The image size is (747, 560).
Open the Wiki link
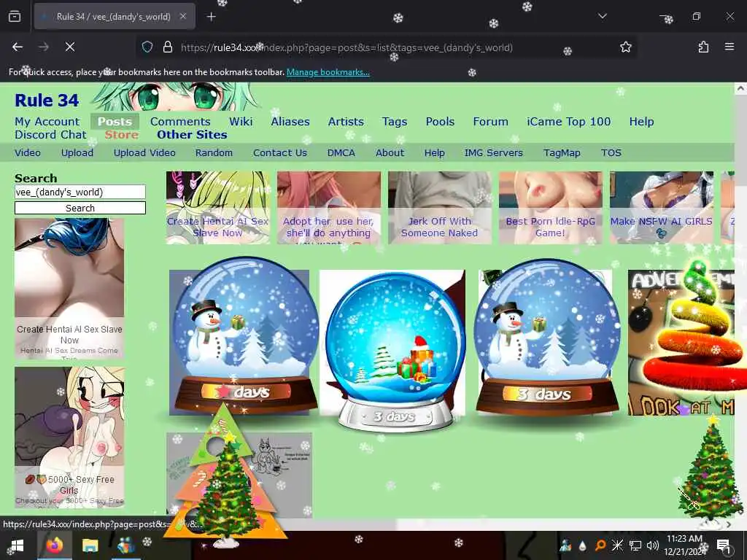tap(241, 122)
